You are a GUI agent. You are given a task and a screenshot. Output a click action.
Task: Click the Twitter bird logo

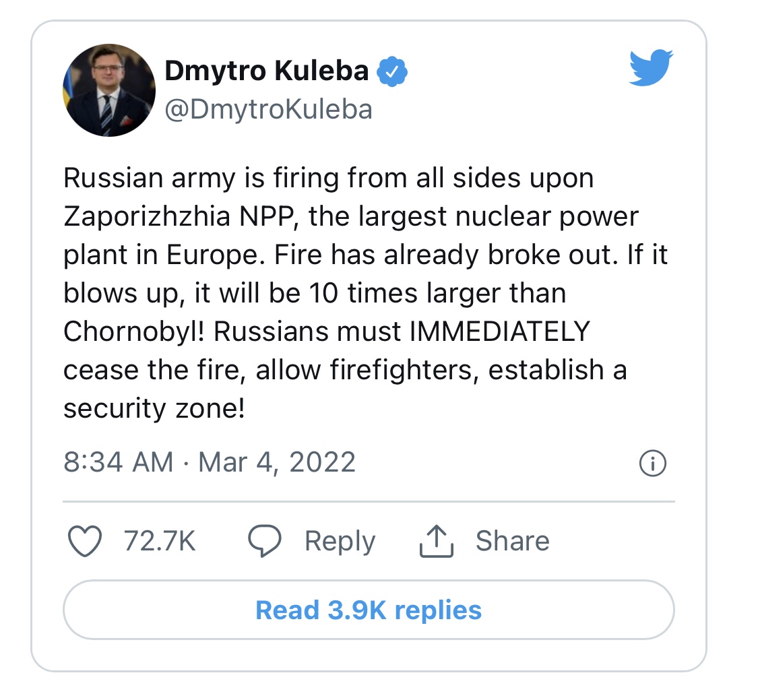point(651,68)
